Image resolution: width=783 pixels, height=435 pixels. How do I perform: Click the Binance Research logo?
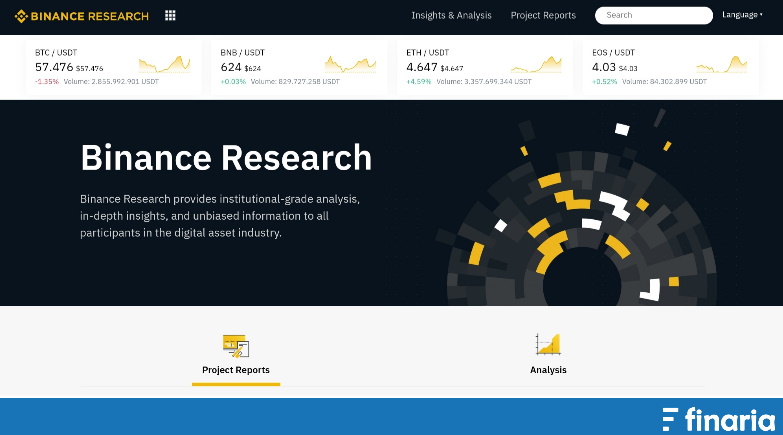(82, 16)
